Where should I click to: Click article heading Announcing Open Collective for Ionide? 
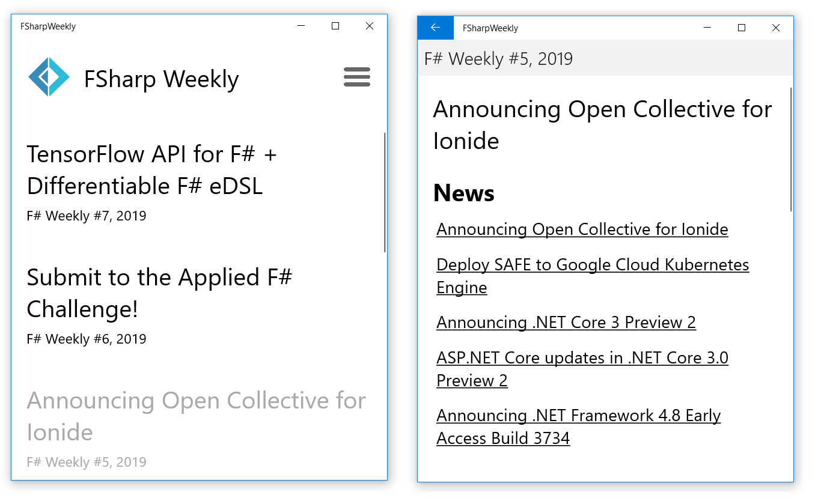click(x=602, y=125)
